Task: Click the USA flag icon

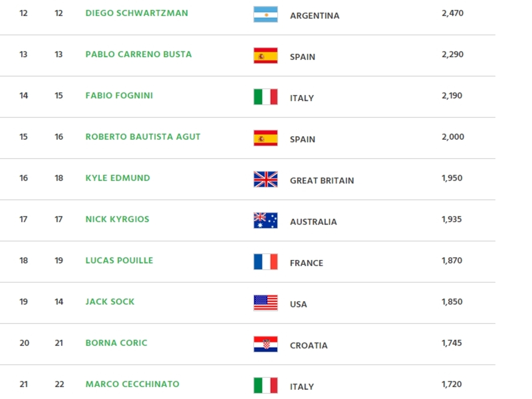Action: 266,303
